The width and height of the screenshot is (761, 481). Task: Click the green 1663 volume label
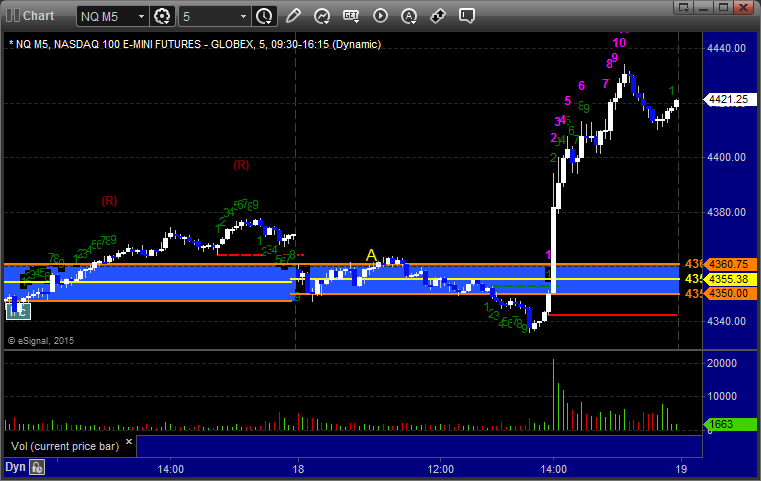[x=728, y=424]
